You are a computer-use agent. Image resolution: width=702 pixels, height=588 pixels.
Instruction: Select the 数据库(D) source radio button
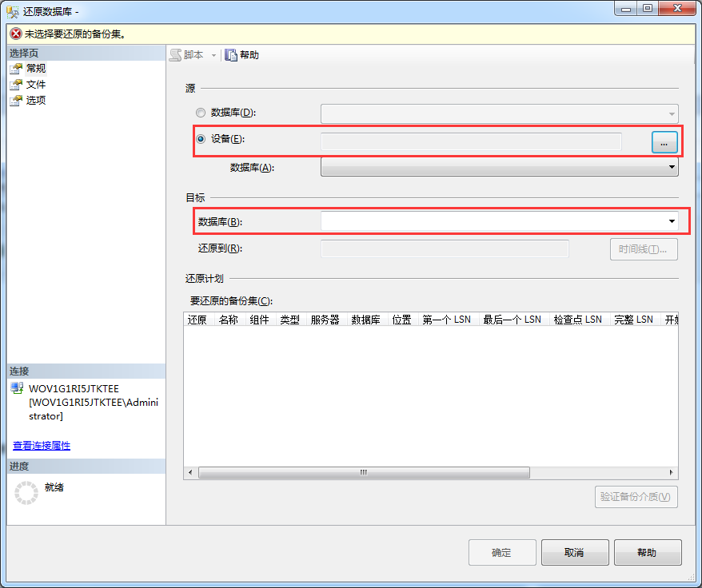(201, 113)
